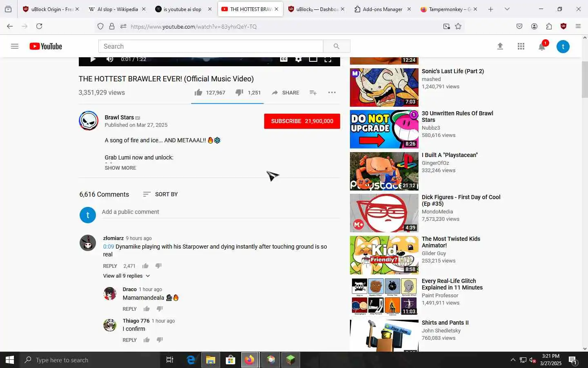Open the three-dot more actions menu
Image resolution: width=588 pixels, height=368 pixels.
pyautogui.click(x=332, y=92)
